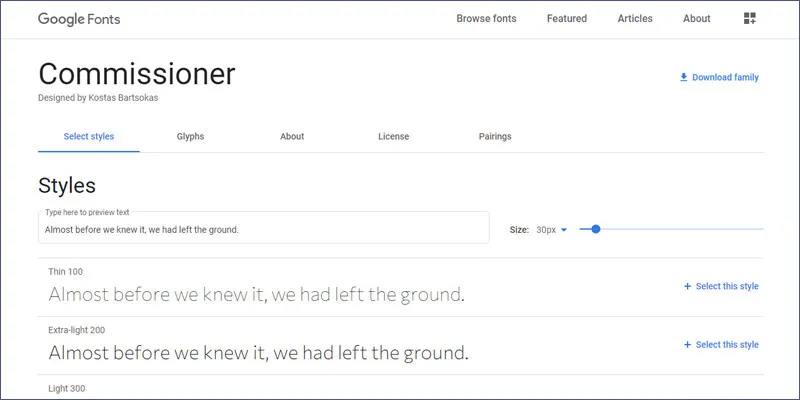Click the size dropdown arrow
The image size is (800, 400).
coord(564,230)
